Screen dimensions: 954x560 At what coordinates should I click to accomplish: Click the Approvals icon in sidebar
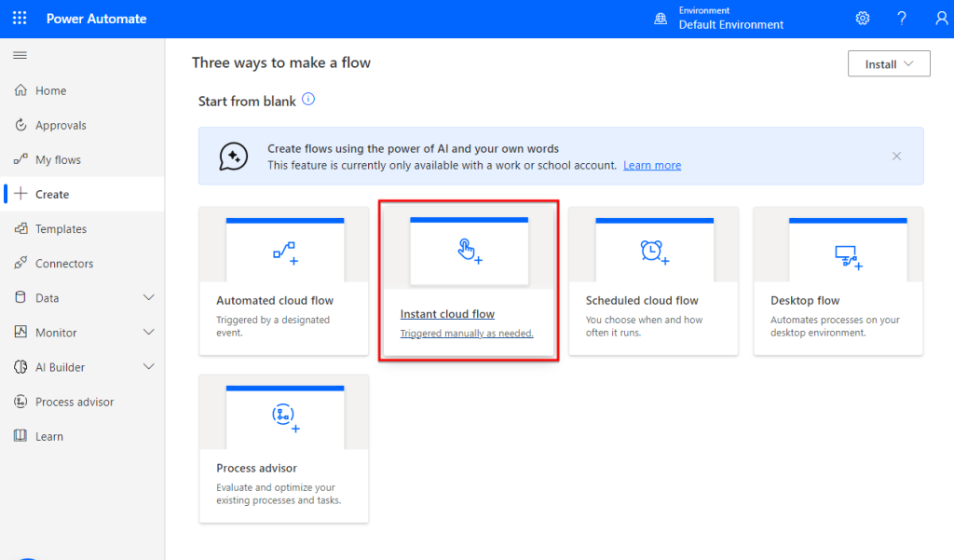[20, 125]
